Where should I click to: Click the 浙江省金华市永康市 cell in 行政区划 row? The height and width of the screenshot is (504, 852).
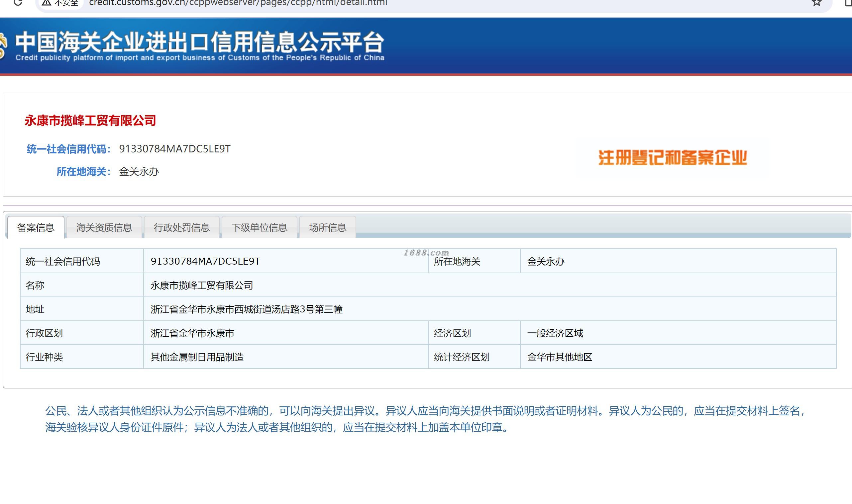click(286, 333)
